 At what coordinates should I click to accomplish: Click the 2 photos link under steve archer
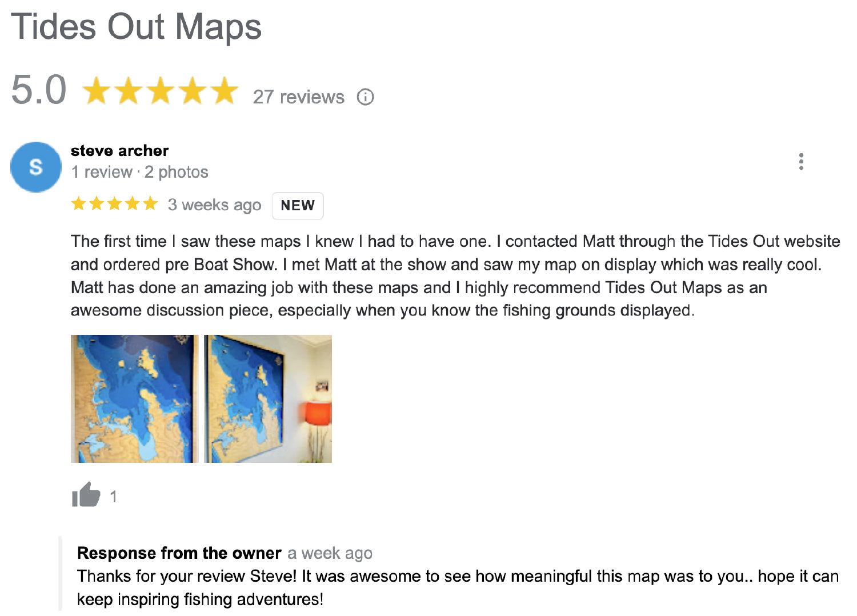(x=177, y=171)
